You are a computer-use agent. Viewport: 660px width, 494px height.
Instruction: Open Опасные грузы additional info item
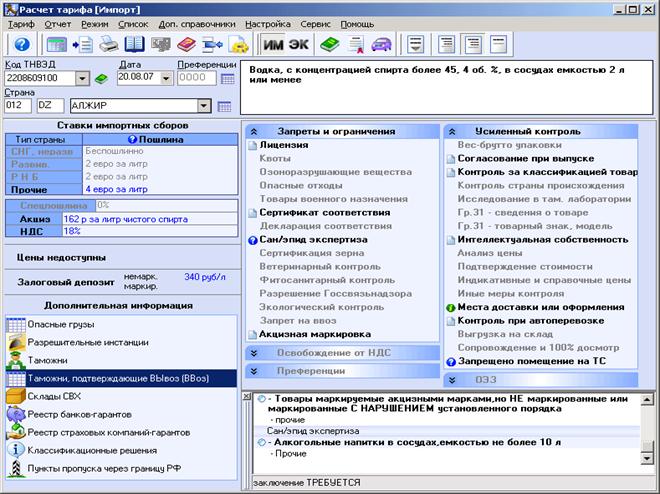coord(121,324)
